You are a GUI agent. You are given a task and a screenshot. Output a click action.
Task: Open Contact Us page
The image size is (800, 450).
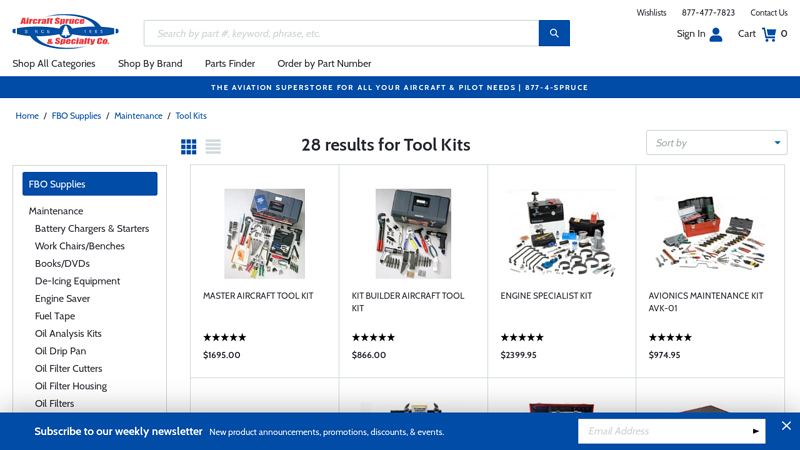pos(769,13)
